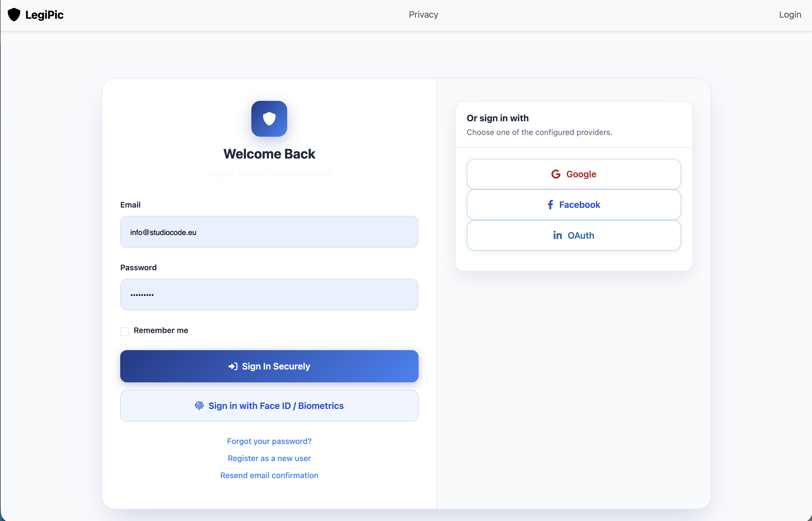Focus the Email input field
Screen dimensions: 812x521
(x=269, y=232)
